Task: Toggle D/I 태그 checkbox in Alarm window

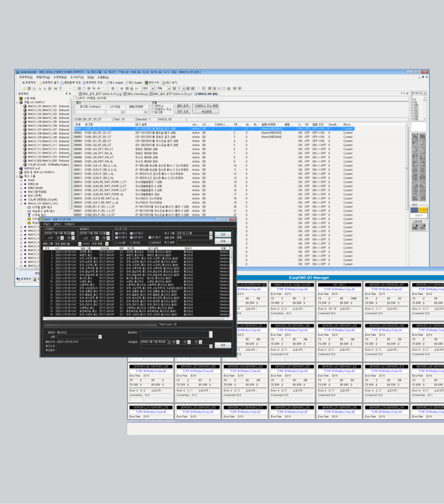Action: (116, 233)
